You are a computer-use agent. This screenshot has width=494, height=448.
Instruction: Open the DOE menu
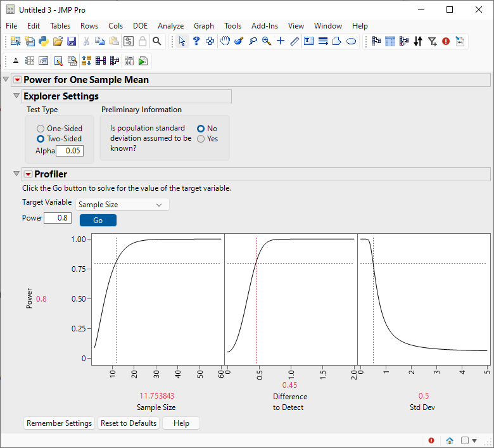pos(140,26)
